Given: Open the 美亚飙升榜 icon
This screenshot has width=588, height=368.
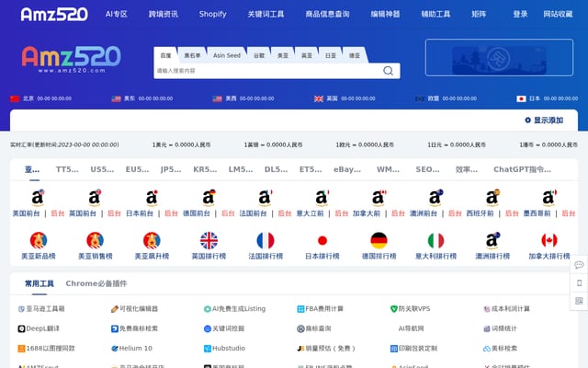Looking at the screenshot, I should coord(152,241).
